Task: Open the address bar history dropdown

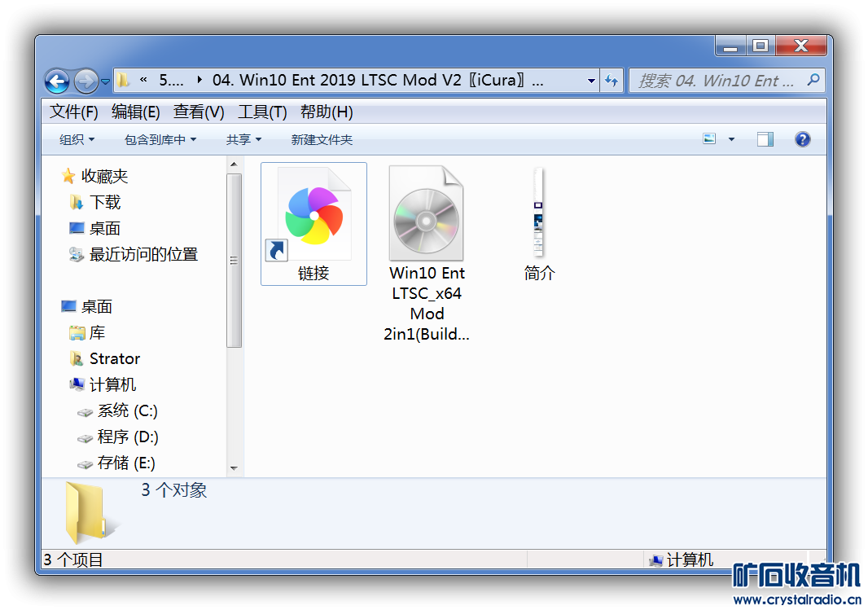Action: click(590, 81)
